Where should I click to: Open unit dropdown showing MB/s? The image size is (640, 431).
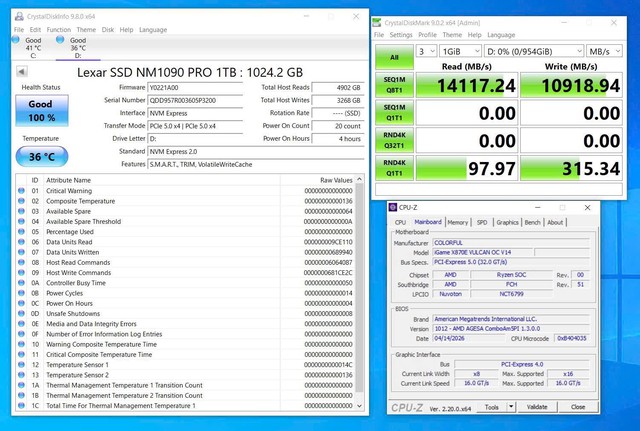604,51
